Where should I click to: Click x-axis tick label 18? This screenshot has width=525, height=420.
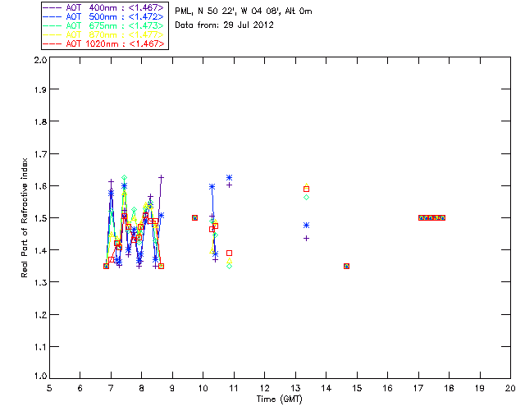coord(449,388)
